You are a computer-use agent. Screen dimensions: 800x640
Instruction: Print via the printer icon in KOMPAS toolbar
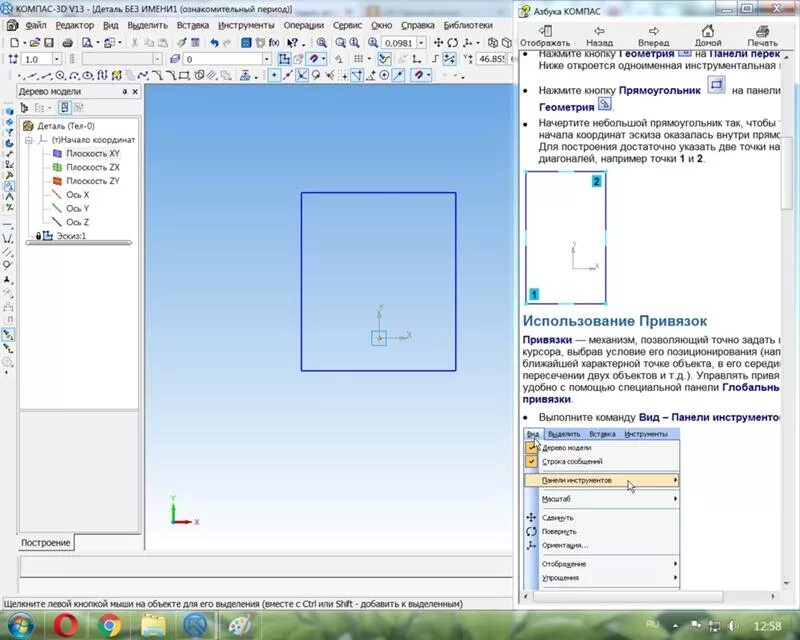[x=67, y=43]
